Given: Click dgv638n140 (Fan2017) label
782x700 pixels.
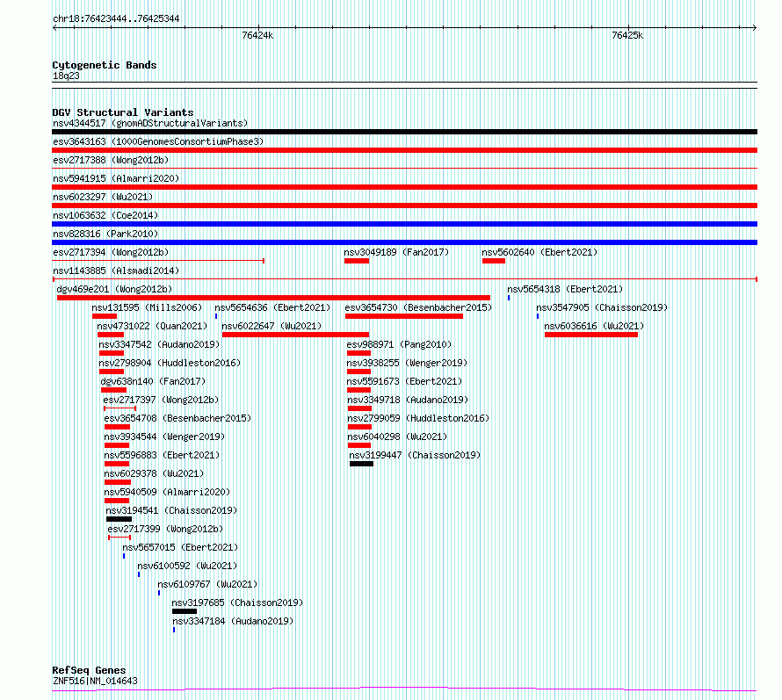Looking at the screenshot, I should pos(153,381).
